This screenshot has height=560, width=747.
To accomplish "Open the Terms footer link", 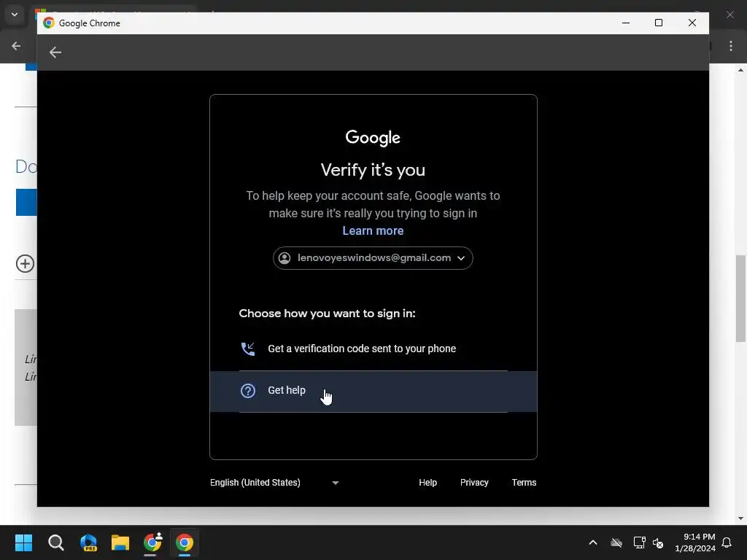I will (x=524, y=483).
